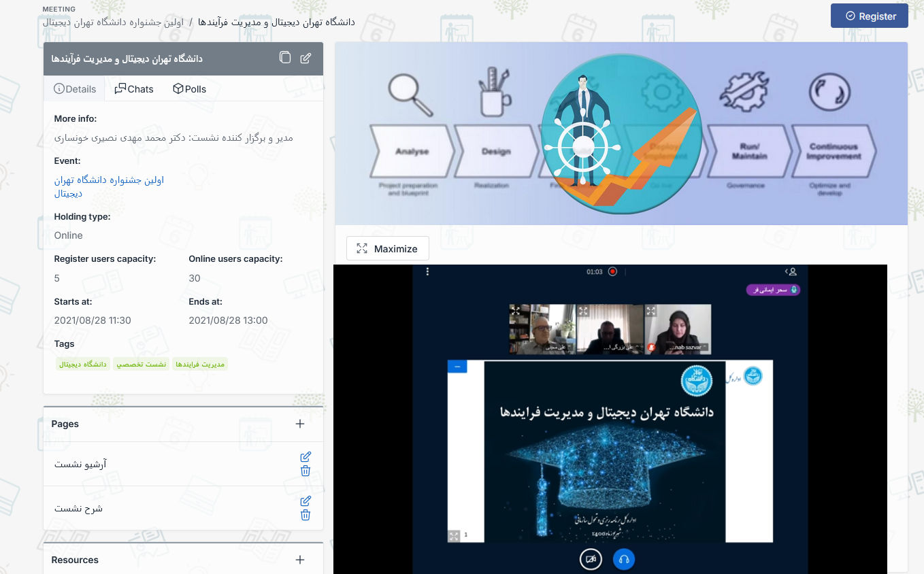
Task: Click the دانشگاه دیجیتال tag
Action: pyautogui.click(x=83, y=365)
